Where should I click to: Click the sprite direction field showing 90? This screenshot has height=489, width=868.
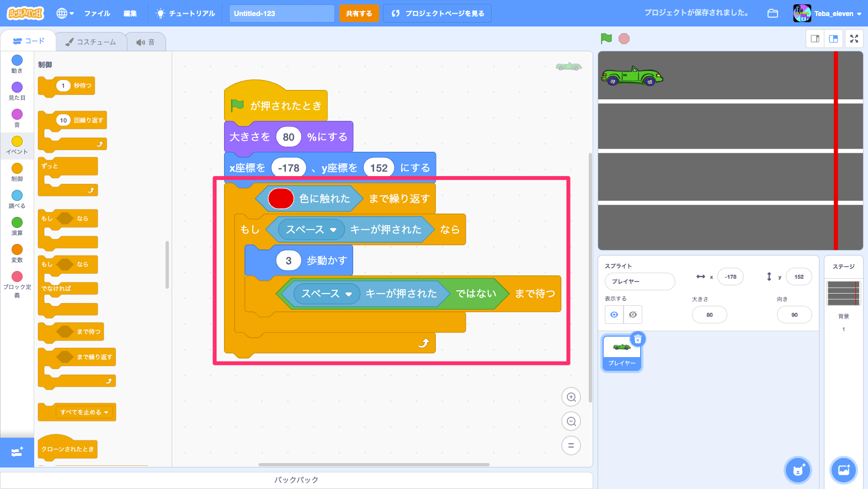tap(794, 315)
